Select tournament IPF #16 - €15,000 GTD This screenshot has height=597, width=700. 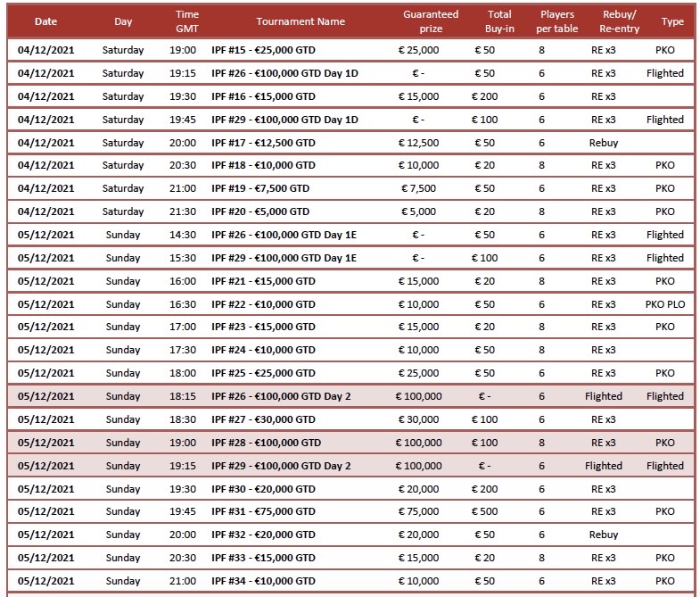(263, 96)
